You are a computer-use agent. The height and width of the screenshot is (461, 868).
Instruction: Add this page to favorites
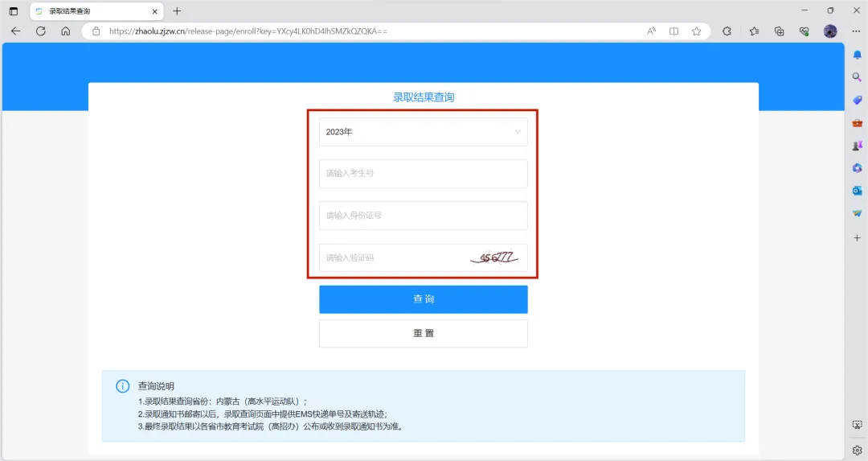point(696,31)
